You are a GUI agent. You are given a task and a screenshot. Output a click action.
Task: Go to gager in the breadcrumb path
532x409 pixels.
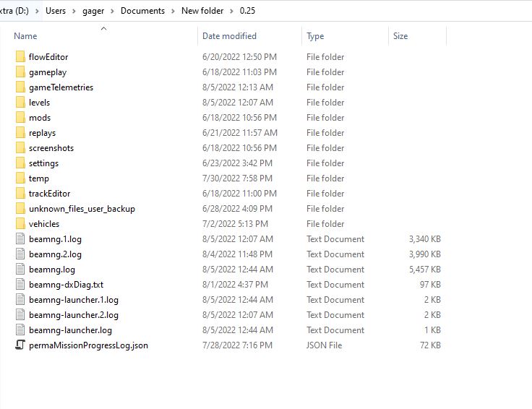pyautogui.click(x=93, y=11)
